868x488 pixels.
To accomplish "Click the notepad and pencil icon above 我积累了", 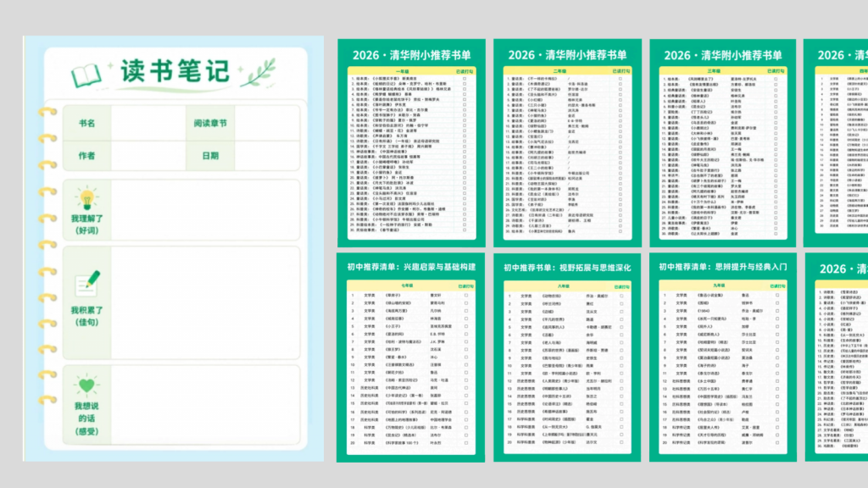I will tap(87, 284).
